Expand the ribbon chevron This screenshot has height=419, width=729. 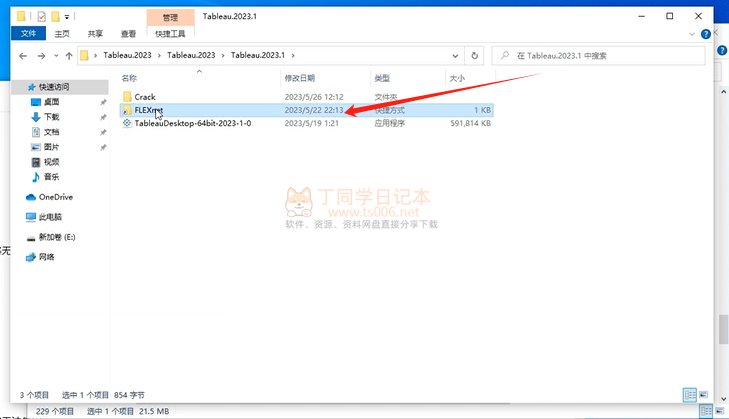692,34
